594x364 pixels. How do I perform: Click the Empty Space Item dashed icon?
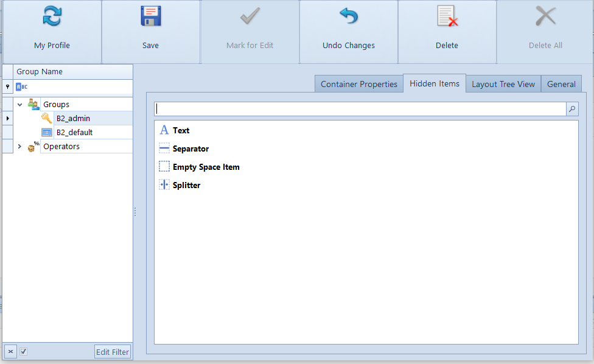[164, 166]
